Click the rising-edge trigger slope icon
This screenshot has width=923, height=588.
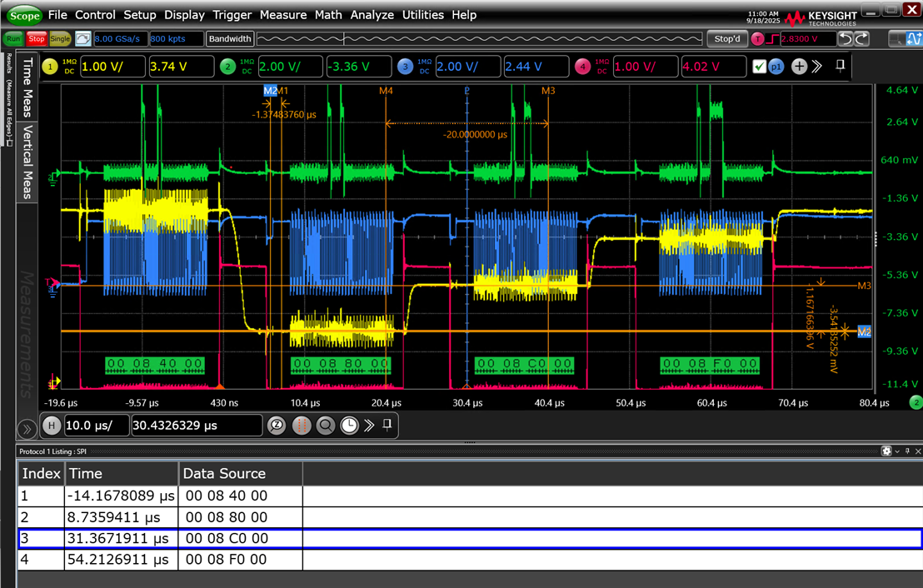(x=772, y=39)
